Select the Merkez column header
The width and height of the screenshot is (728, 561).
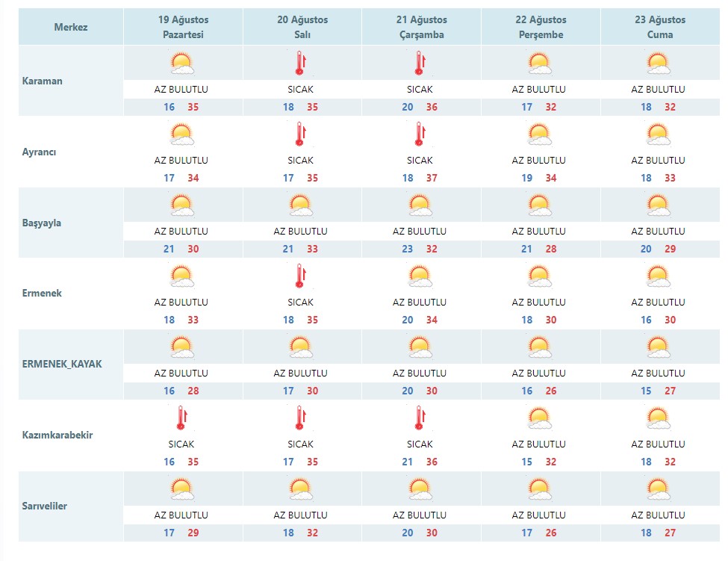(71, 27)
